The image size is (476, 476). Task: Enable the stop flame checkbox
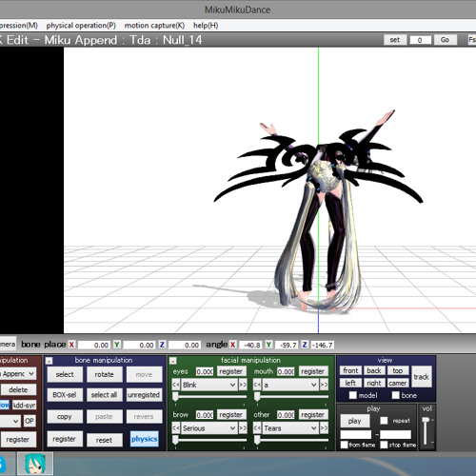384,445
